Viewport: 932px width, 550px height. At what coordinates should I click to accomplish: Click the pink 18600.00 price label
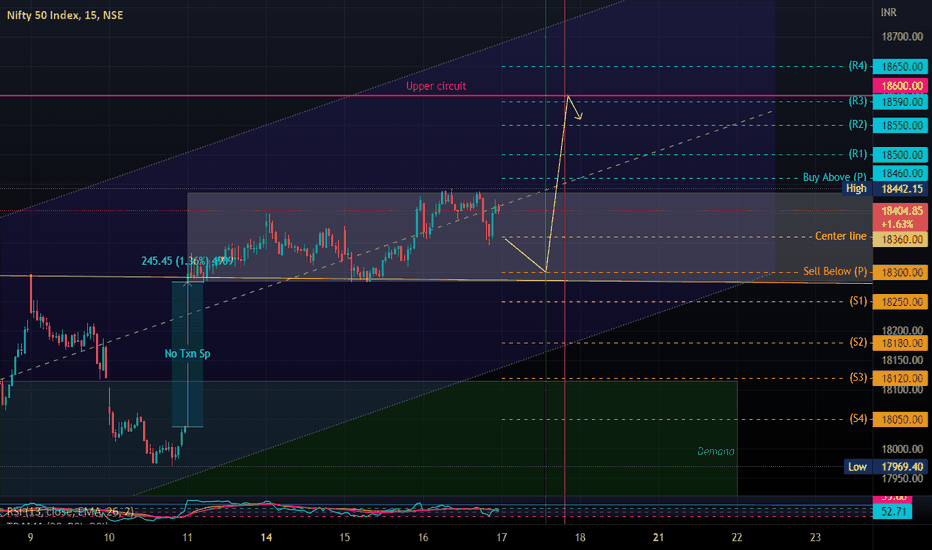(900, 86)
